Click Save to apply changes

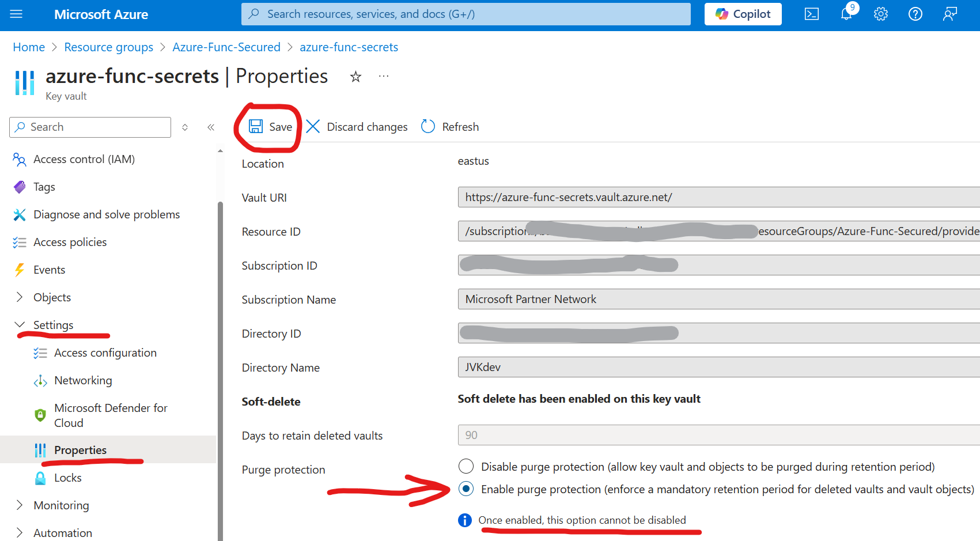pyautogui.click(x=270, y=127)
